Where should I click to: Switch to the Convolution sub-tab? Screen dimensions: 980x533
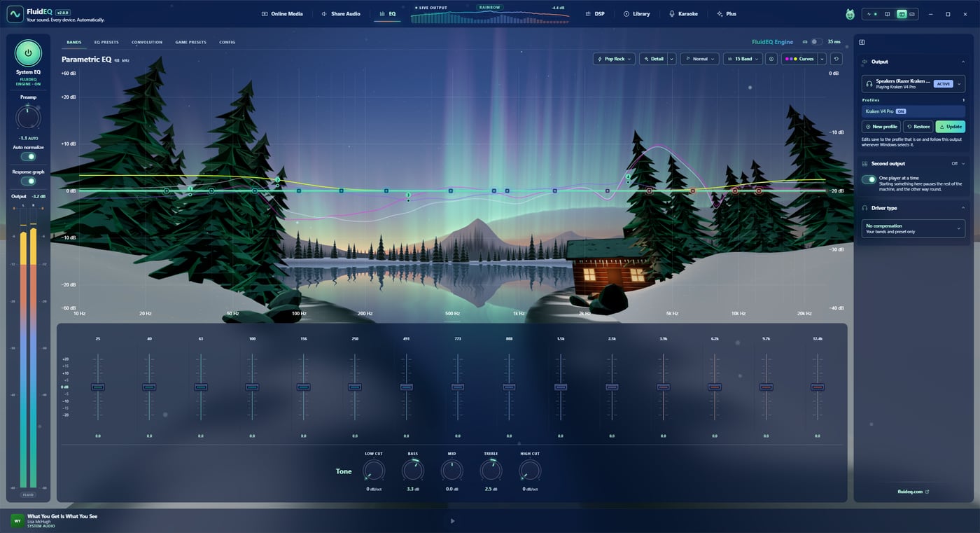click(x=147, y=42)
